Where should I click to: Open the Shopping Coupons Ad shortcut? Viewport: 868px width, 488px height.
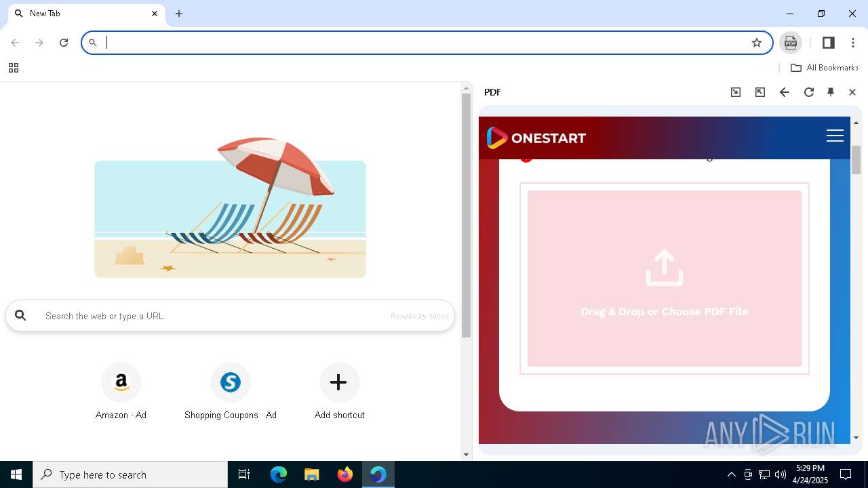point(231,392)
